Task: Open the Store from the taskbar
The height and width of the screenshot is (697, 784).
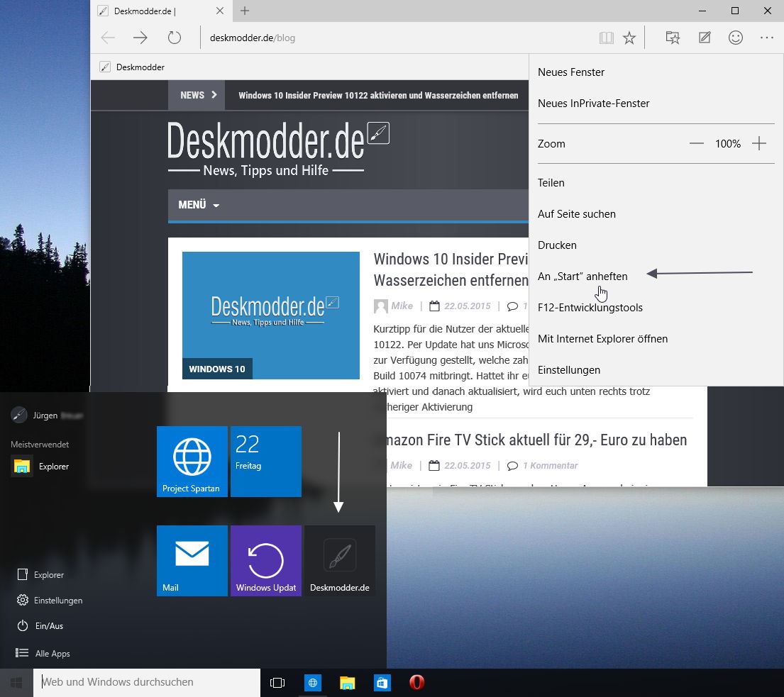Action: pos(382,683)
